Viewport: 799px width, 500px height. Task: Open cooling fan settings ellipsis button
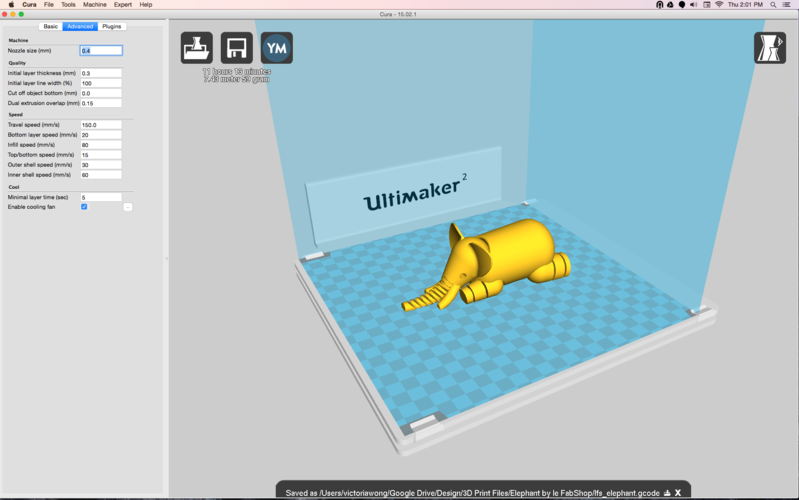tap(128, 207)
